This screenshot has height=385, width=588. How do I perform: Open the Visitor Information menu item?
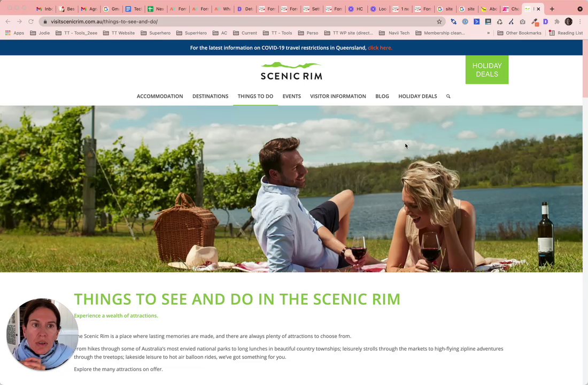tap(338, 96)
